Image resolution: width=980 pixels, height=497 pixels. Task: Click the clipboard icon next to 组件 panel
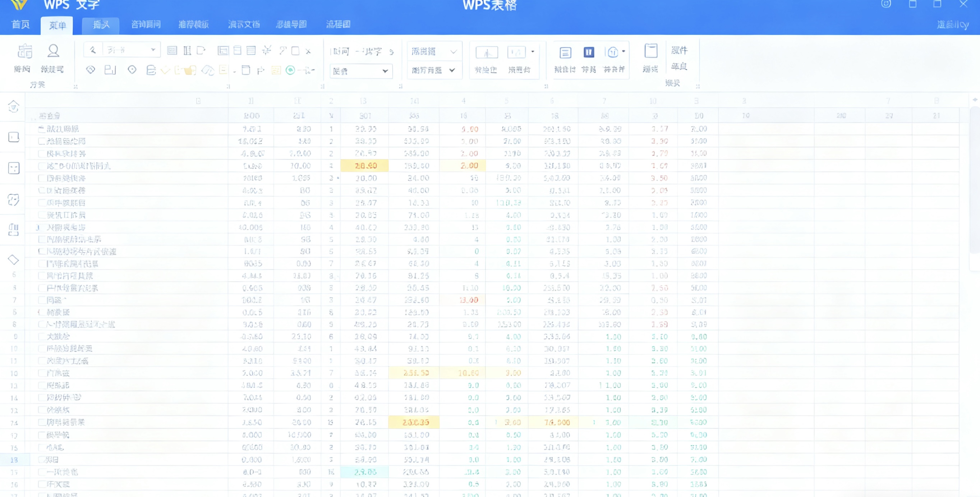click(x=650, y=51)
